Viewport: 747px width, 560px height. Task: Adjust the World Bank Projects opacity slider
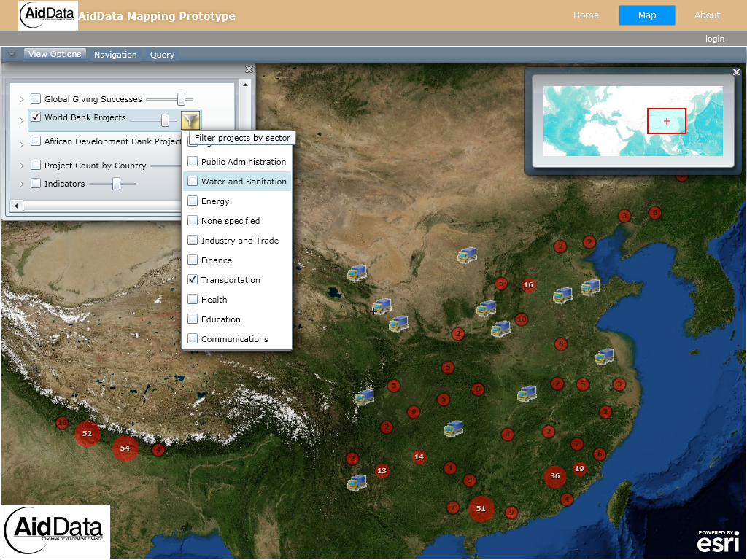point(165,120)
